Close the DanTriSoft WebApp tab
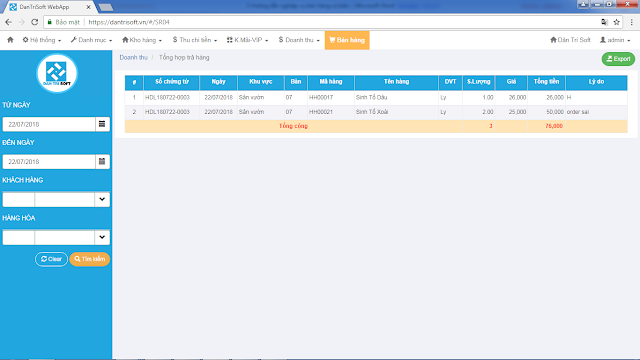 88,7
